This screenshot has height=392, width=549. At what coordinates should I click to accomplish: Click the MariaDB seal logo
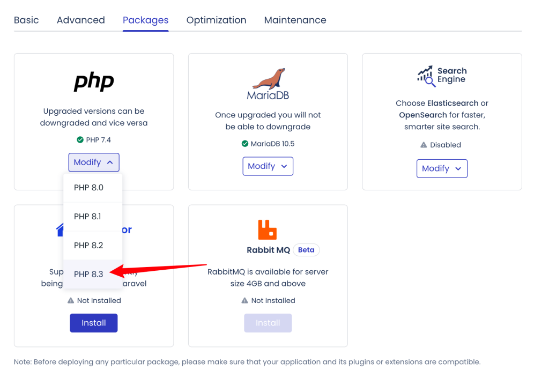tap(269, 78)
